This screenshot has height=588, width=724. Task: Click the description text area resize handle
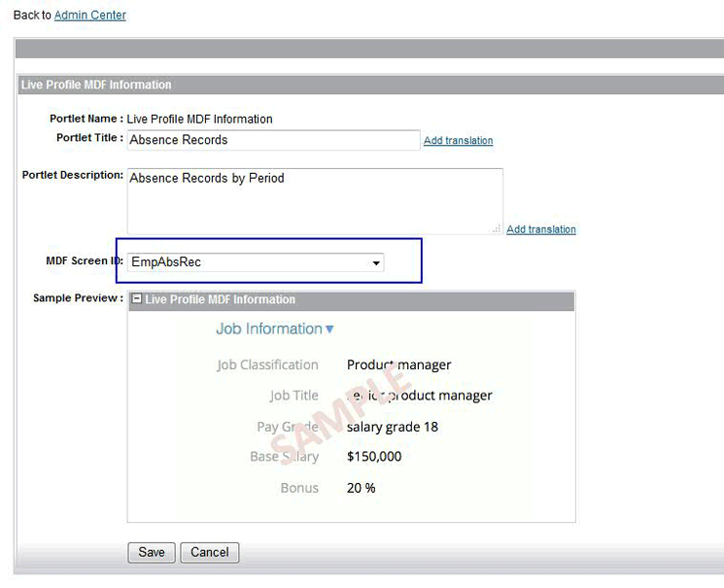pyautogui.click(x=497, y=228)
